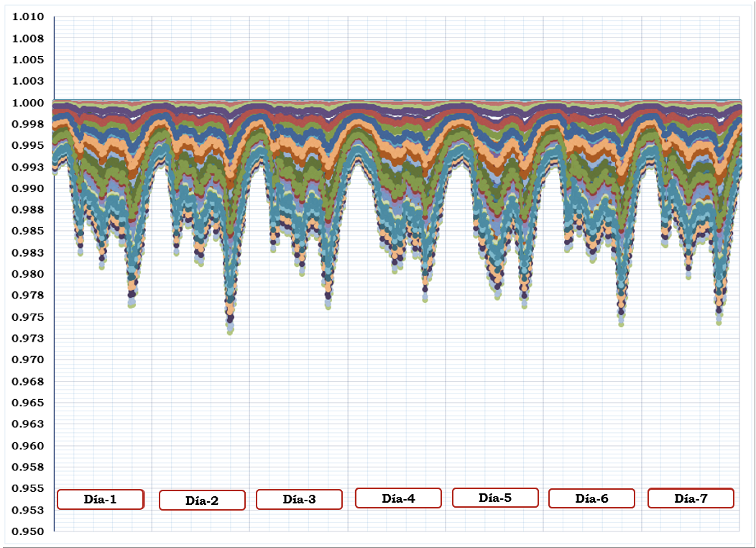Click the 0.950 y-axis label
This screenshot has width=756, height=548.
point(29,531)
